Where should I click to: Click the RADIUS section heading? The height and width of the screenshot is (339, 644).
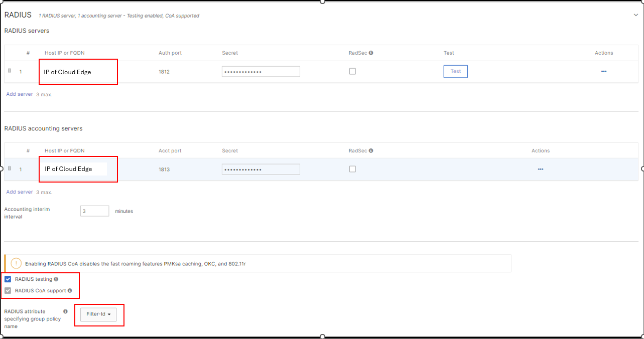pos(18,15)
